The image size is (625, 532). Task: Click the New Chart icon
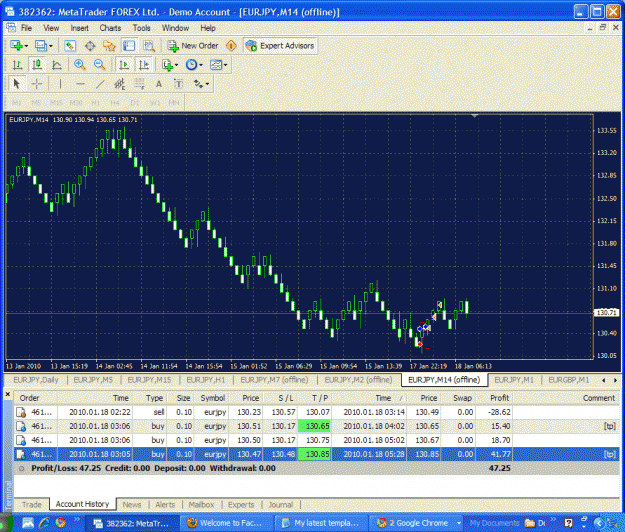[x=16, y=46]
